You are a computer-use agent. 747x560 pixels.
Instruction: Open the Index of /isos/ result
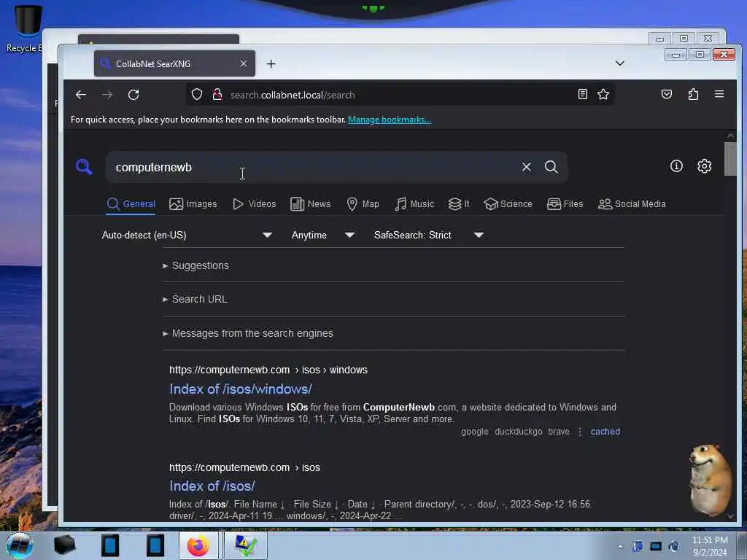[212, 486]
